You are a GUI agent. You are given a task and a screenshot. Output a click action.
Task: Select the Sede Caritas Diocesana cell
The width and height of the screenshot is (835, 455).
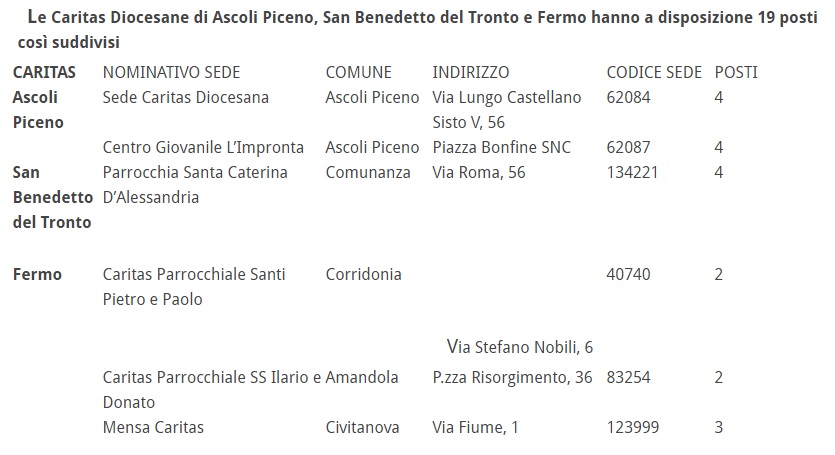point(186,98)
